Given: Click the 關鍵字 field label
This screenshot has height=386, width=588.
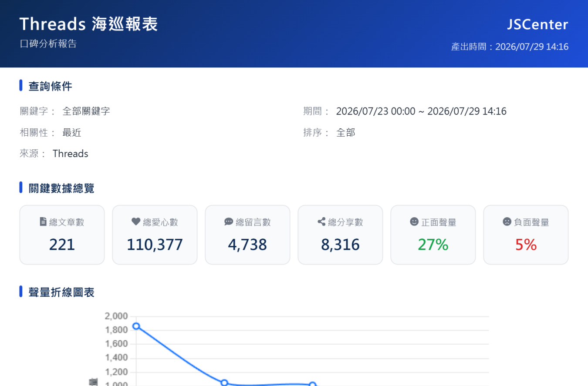Looking at the screenshot, I should click(x=38, y=111).
